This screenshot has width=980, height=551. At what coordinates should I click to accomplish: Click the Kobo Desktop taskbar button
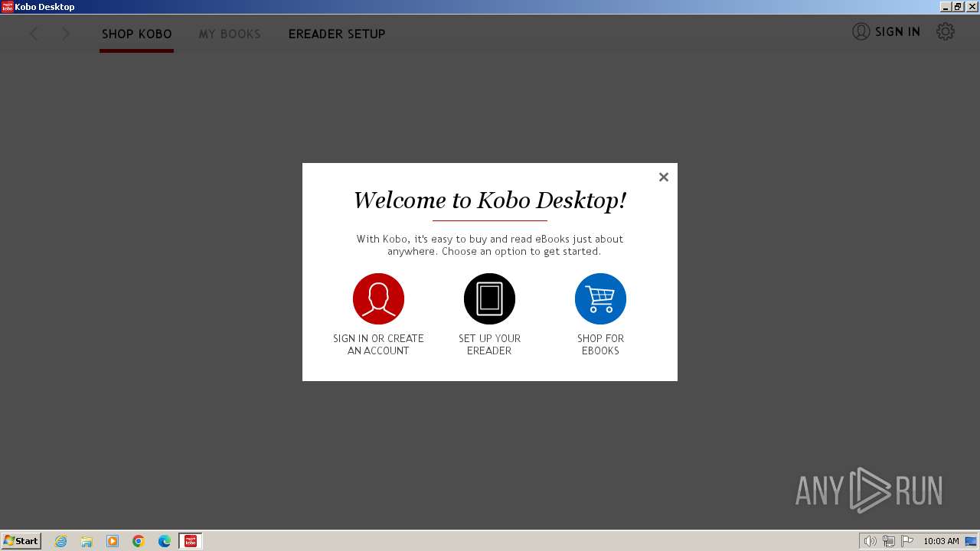(x=191, y=541)
